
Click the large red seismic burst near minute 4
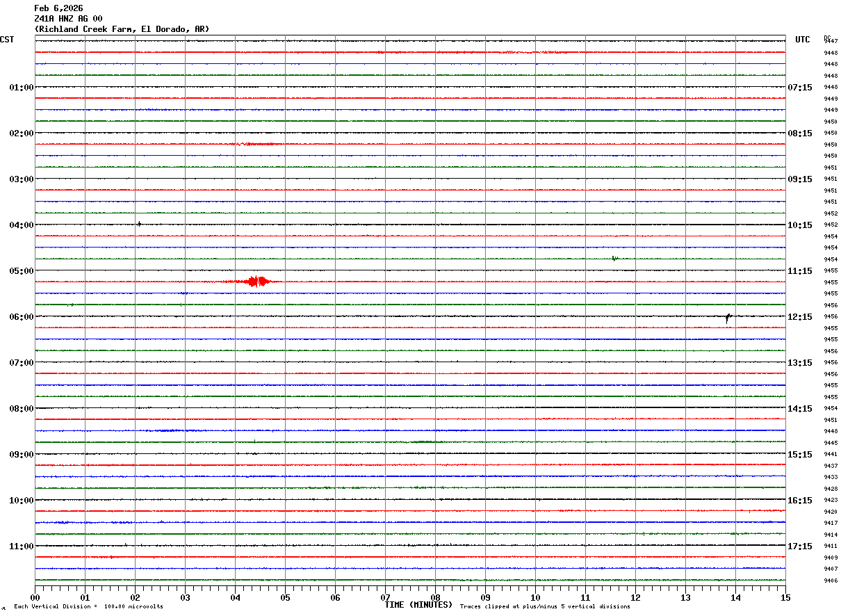(256, 282)
